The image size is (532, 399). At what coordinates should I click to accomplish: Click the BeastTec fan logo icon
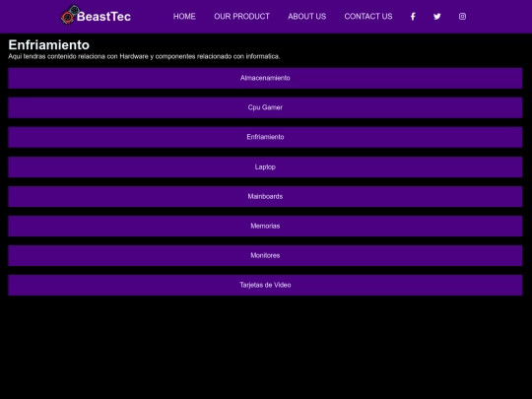point(70,15)
